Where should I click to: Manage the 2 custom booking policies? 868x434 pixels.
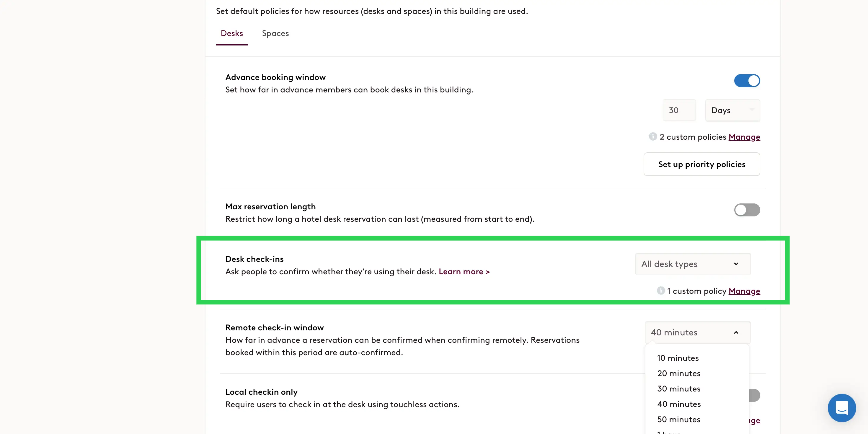(x=744, y=137)
